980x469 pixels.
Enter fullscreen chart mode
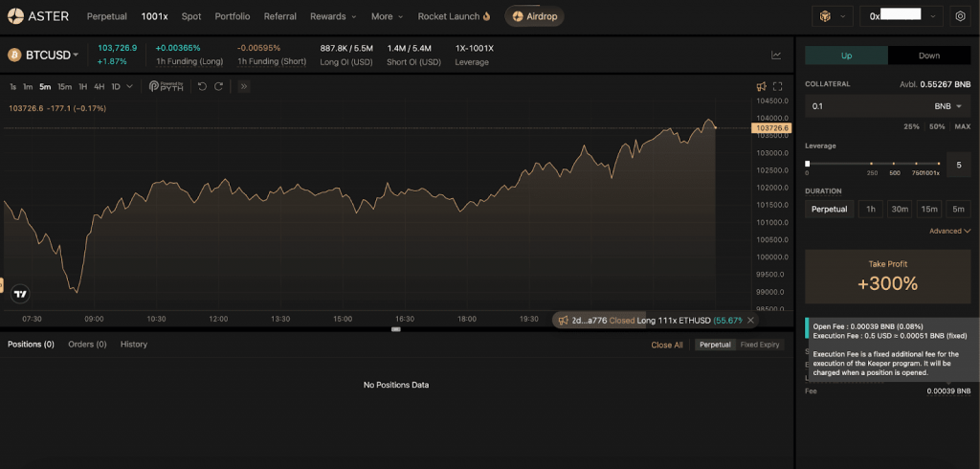click(778, 86)
